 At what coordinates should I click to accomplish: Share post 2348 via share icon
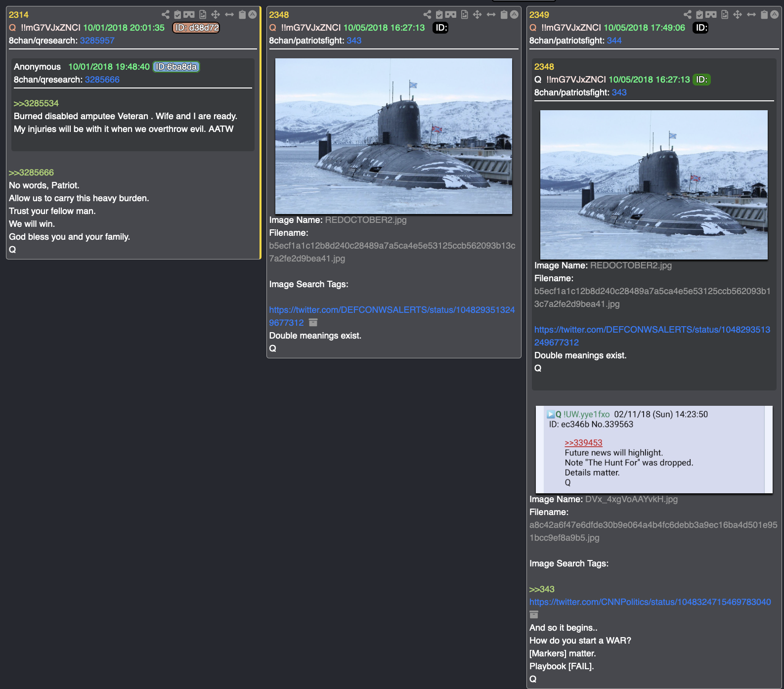[428, 15]
